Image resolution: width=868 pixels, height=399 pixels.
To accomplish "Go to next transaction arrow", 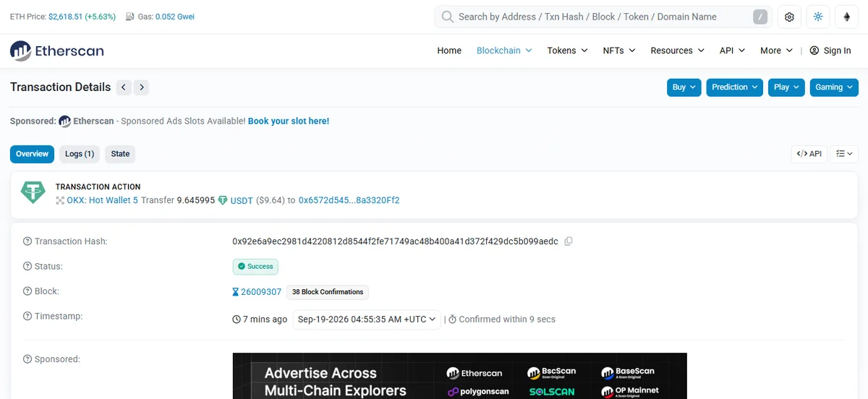I will [142, 87].
